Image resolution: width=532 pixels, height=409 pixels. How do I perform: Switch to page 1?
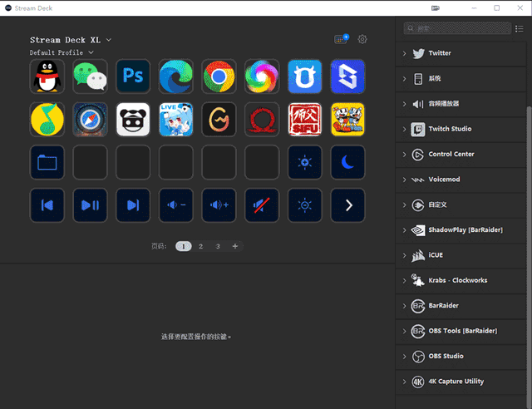(x=184, y=246)
